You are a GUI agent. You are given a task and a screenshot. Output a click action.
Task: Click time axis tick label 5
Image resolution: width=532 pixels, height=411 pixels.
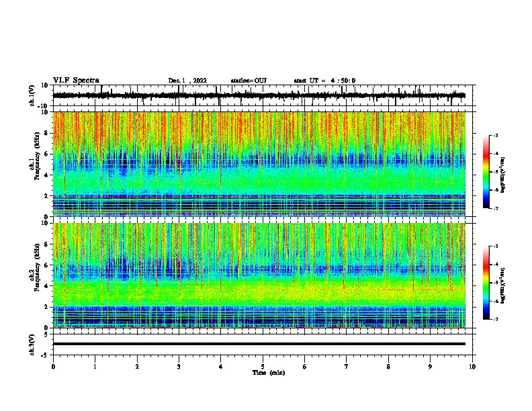coord(263,367)
